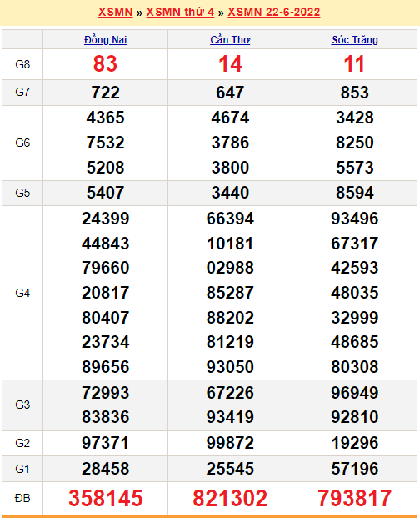Click Sóc Trăng G5 number 8594
This screenshot has height=518, width=420.
[355, 193]
